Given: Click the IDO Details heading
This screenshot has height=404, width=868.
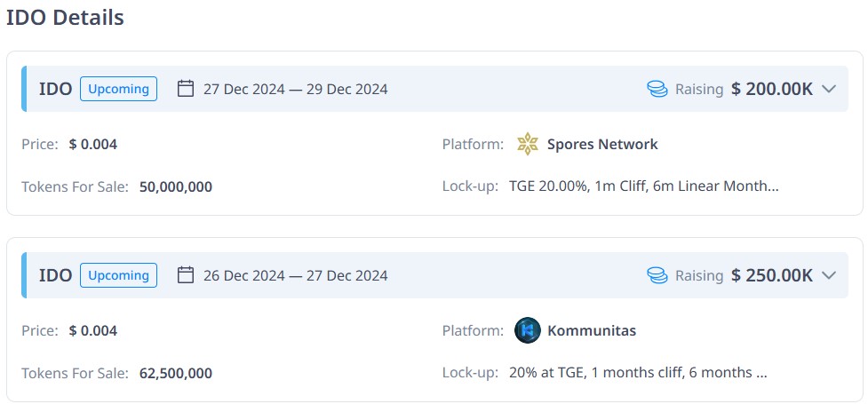Looking at the screenshot, I should tap(65, 18).
